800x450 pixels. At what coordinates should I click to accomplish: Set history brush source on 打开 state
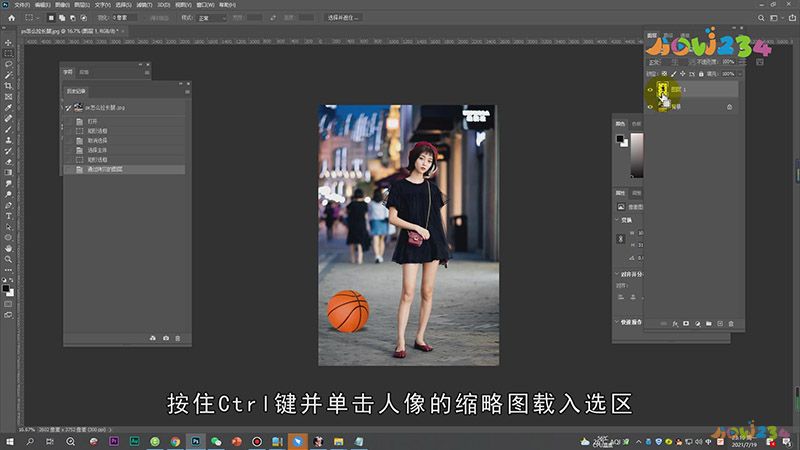pyautogui.click(x=68, y=121)
